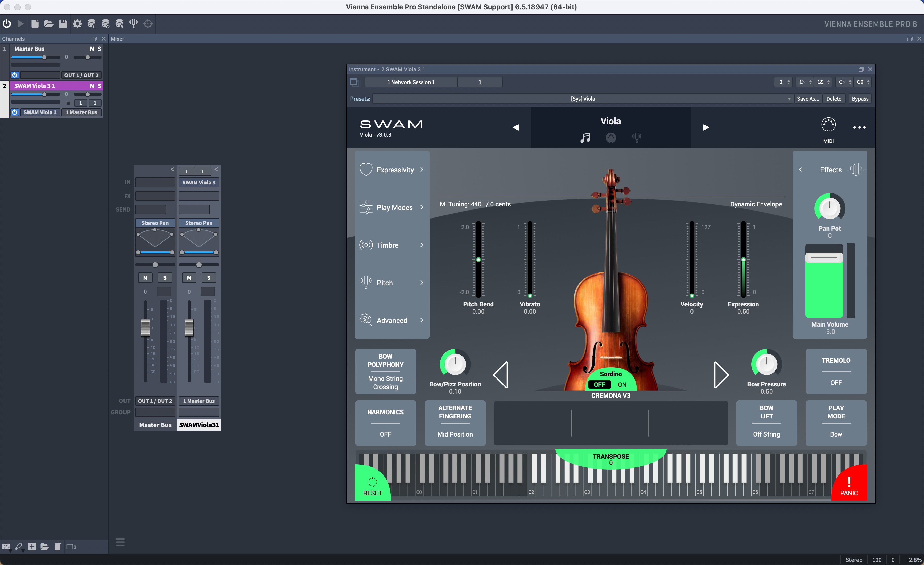Open project using the folder icon in toolbar
Viewport: 924px width, 565px height.
tap(49, 24)
